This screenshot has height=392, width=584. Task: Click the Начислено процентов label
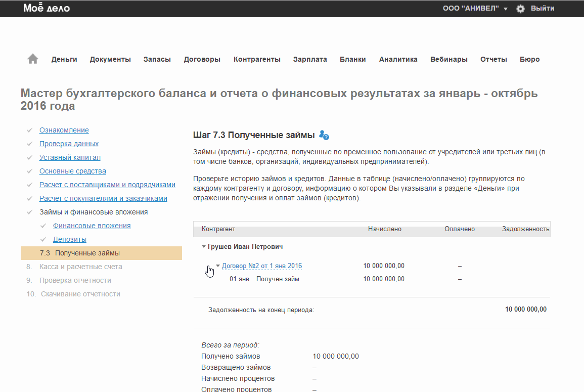click(238, 378)
